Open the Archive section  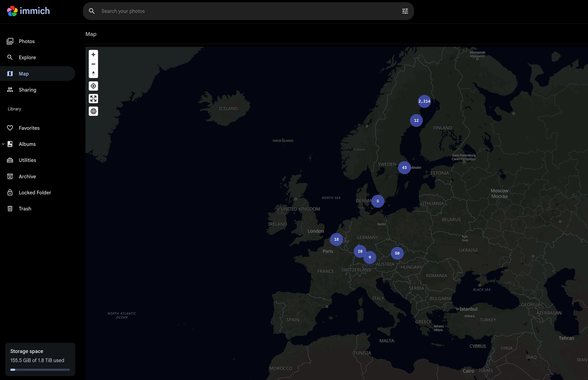point(38,176)
